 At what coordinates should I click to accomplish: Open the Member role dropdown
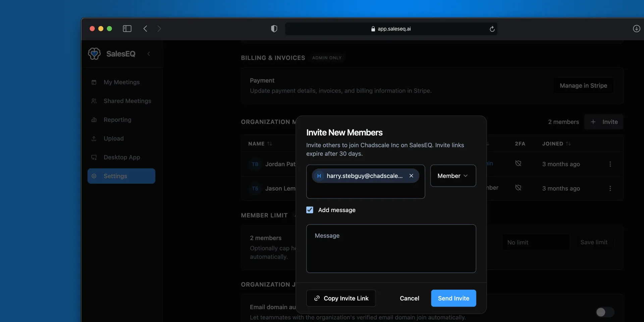(453, 176)
